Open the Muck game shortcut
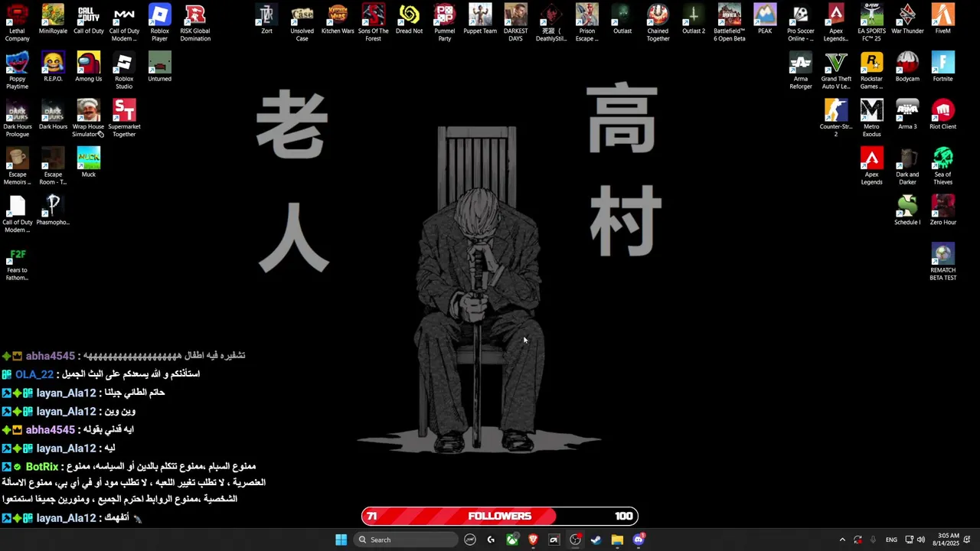 (x=88, y=163)
